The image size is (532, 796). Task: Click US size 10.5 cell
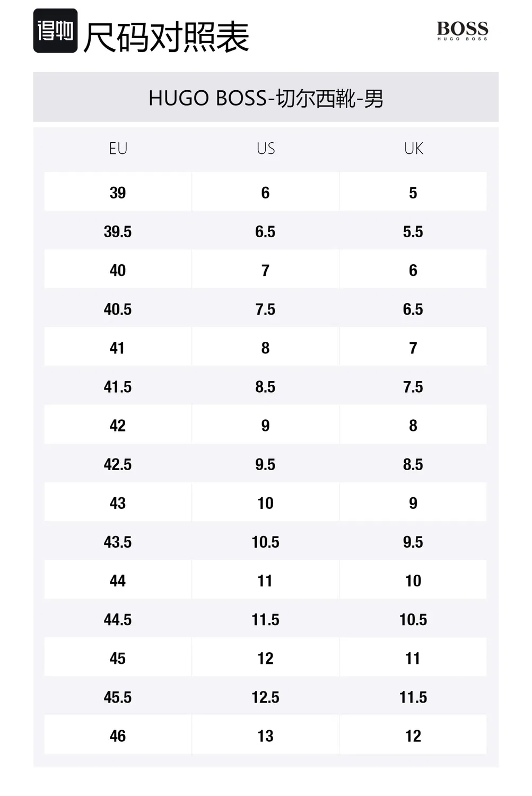266,542
